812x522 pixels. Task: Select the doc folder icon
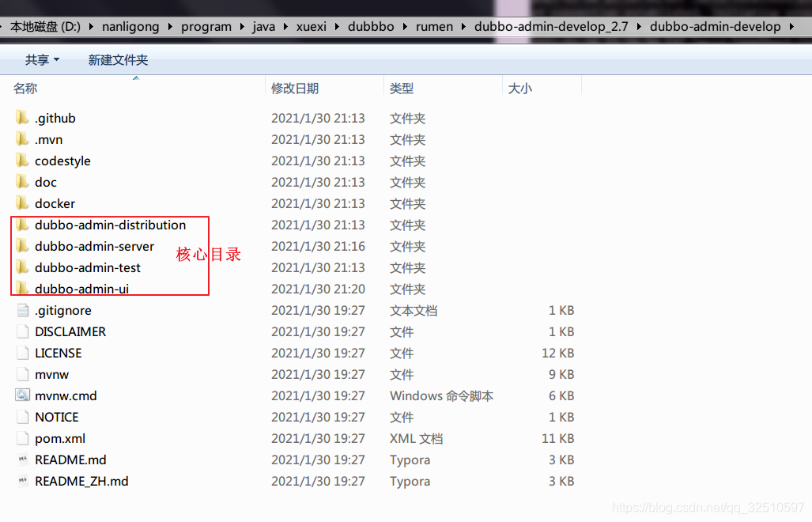[22, 182]
